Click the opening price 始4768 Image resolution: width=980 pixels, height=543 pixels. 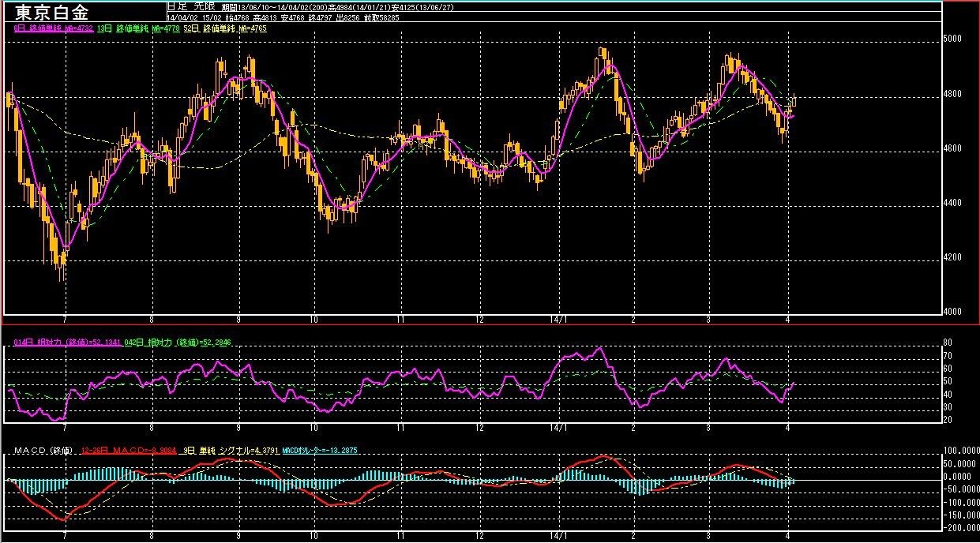point(237,17)
